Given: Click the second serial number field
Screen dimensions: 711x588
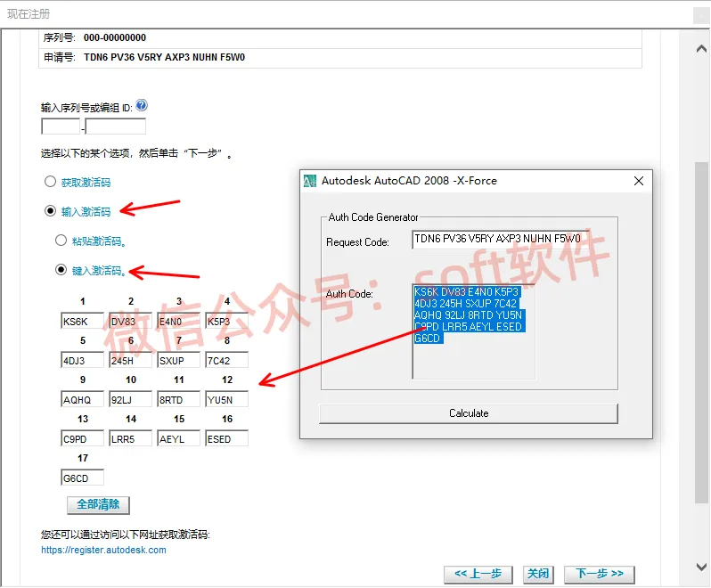Looking at the screenshot, I should click(116, 126).
